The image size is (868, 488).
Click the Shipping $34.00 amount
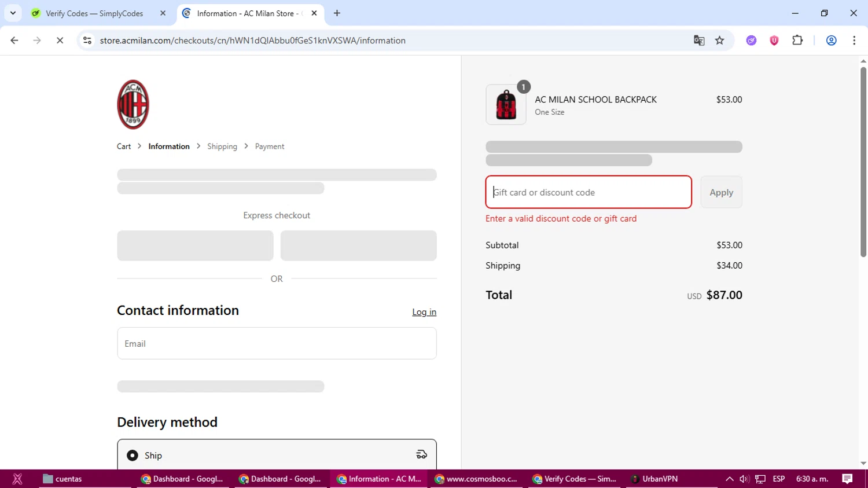[x=729, y=266]
